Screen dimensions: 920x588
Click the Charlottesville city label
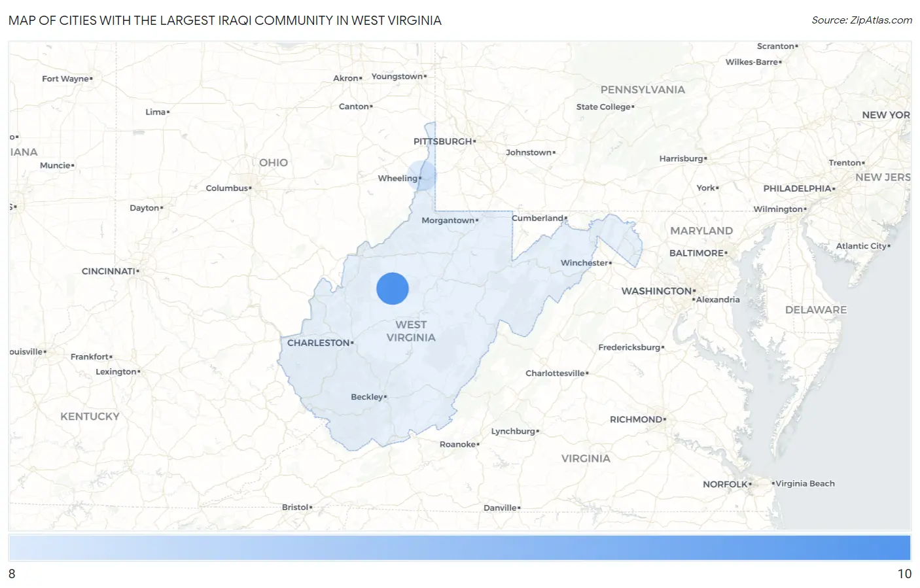coord(556,373)
